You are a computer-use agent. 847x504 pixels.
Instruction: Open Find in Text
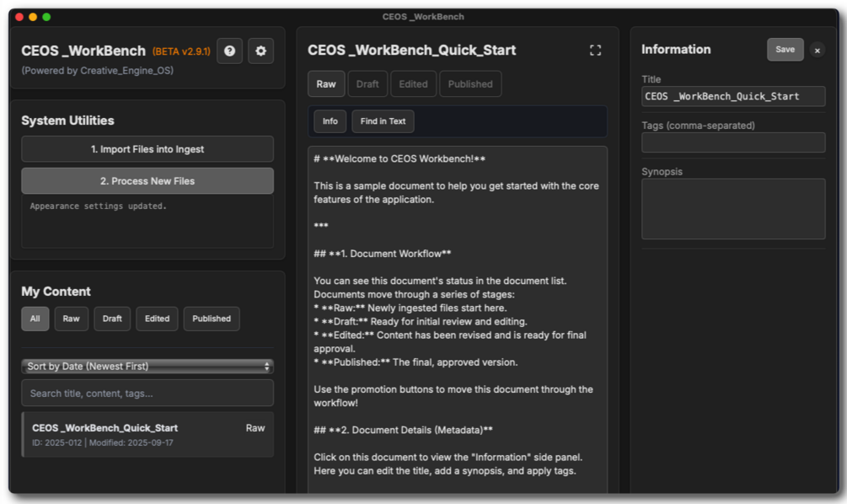[x=383, y=121]
